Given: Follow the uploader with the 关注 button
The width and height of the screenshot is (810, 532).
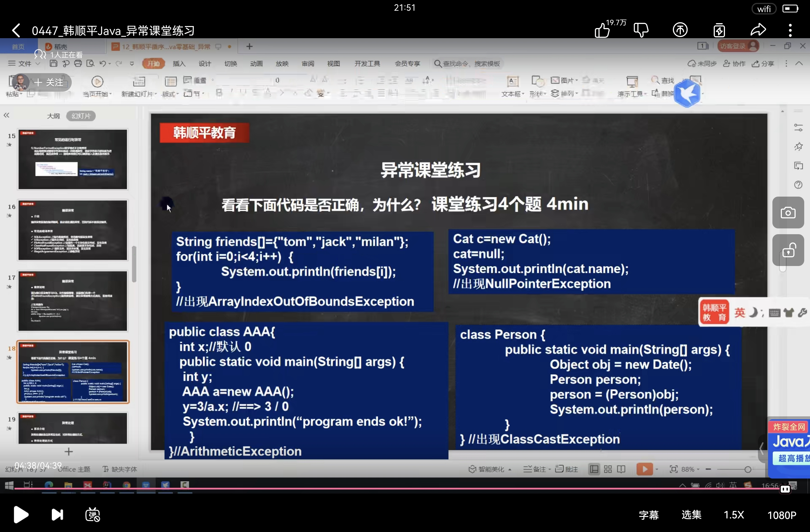Looking at the screenshot, I should [x=49, y=82].
